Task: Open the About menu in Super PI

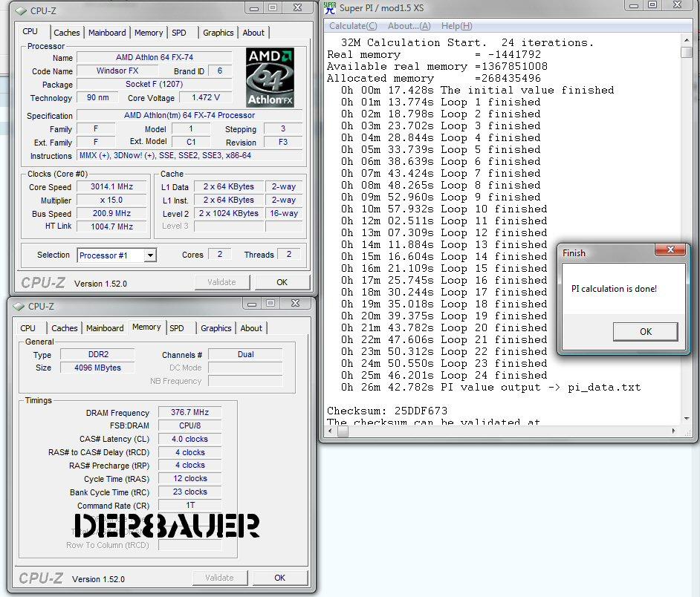Action: (409, 26)
